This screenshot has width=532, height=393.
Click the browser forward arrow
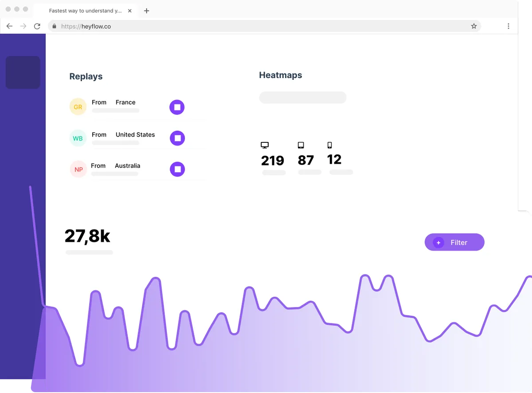[x=23, y=26]
